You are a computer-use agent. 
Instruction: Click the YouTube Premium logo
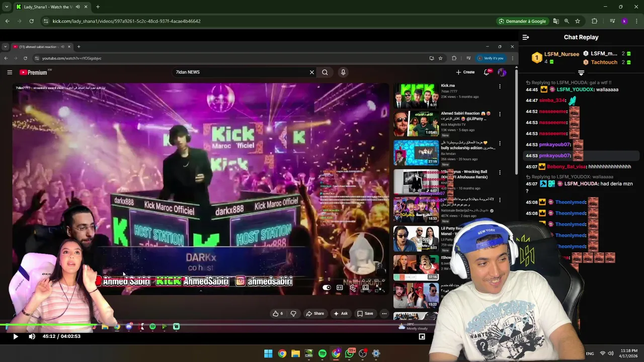click(x=34, y=72)
